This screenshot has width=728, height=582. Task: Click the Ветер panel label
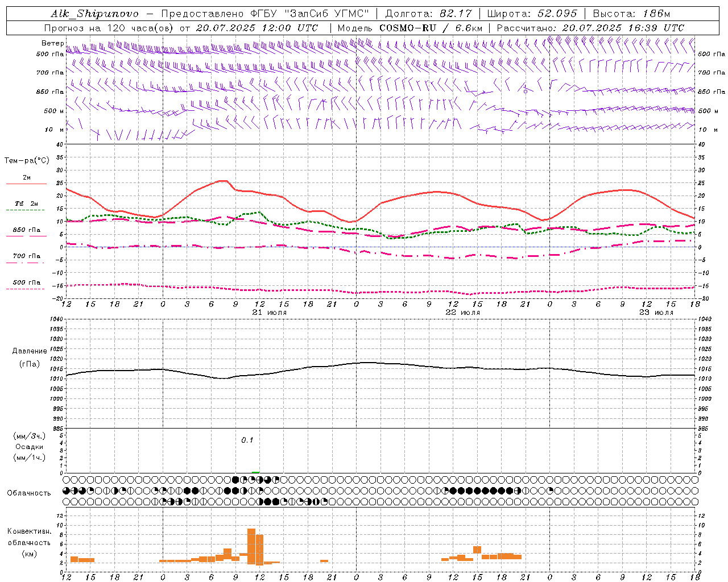click(52, 43)
